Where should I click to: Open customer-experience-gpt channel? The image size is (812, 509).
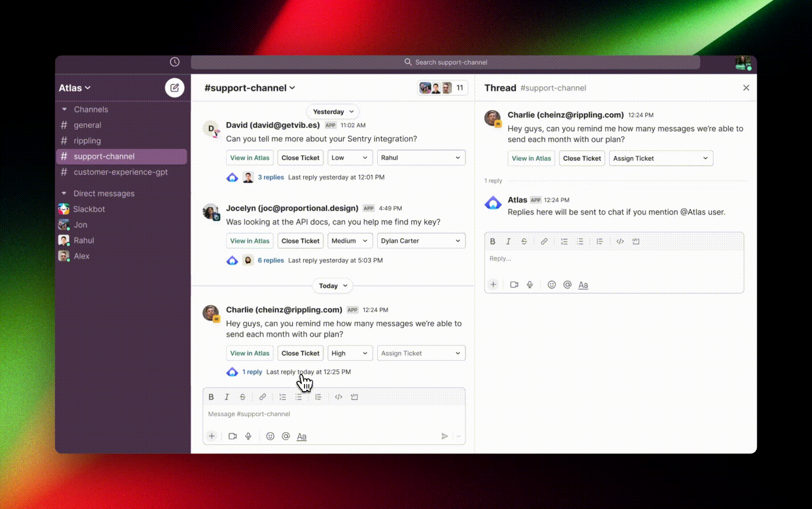(122, 172)
